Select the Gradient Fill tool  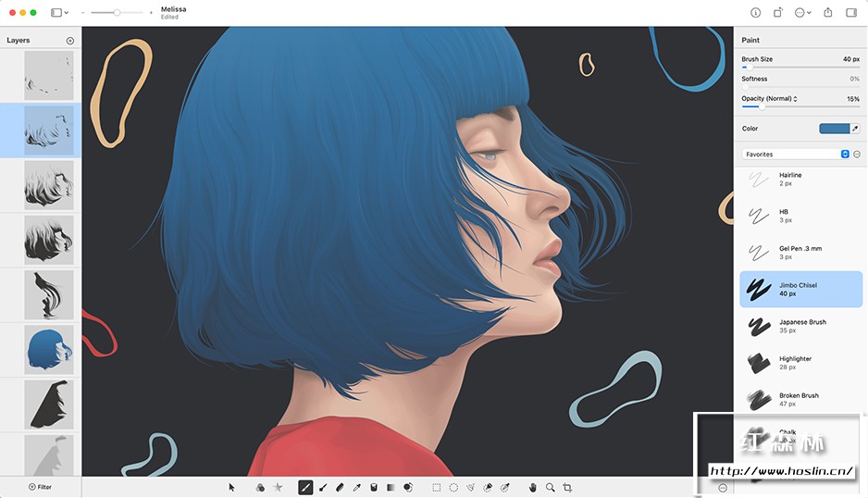coord(391,488)
